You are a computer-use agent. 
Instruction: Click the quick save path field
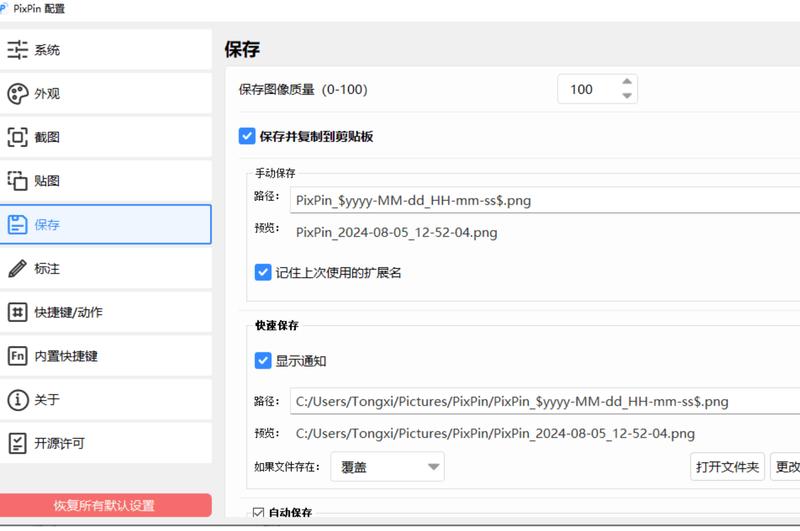tap(545, 401)
